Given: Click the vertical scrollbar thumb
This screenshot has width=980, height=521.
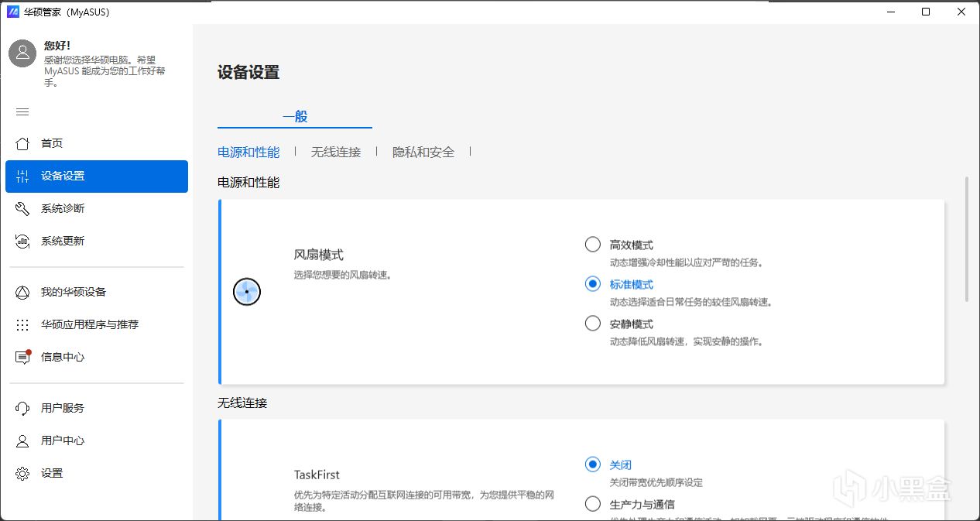Looking at the screenshot, I should click(x=966, y=239).
